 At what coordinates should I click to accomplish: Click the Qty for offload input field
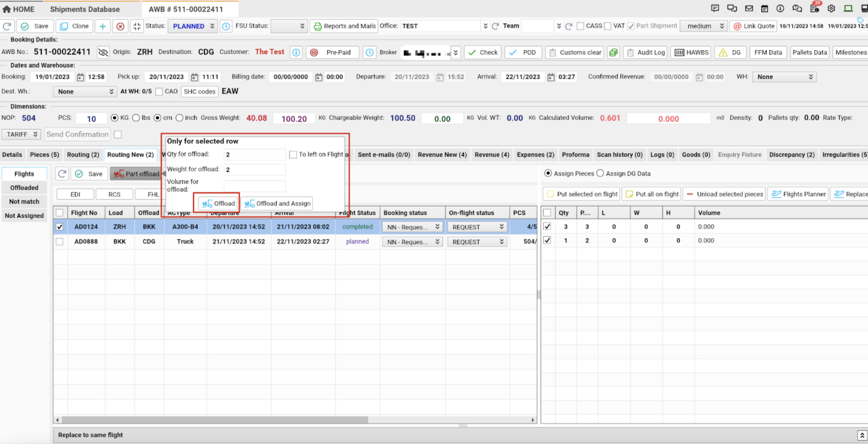[x=254, y=154]
